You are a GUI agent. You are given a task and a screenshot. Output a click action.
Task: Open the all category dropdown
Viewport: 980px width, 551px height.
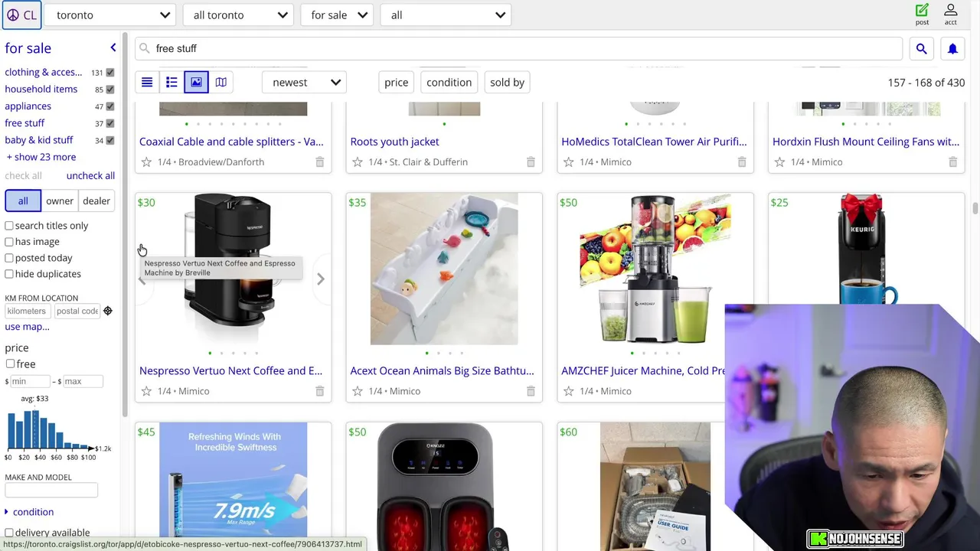click(446, 15)
